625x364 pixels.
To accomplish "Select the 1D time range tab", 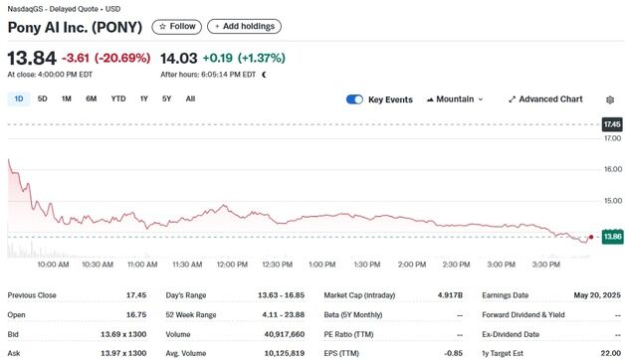I will tap(19, 98).
